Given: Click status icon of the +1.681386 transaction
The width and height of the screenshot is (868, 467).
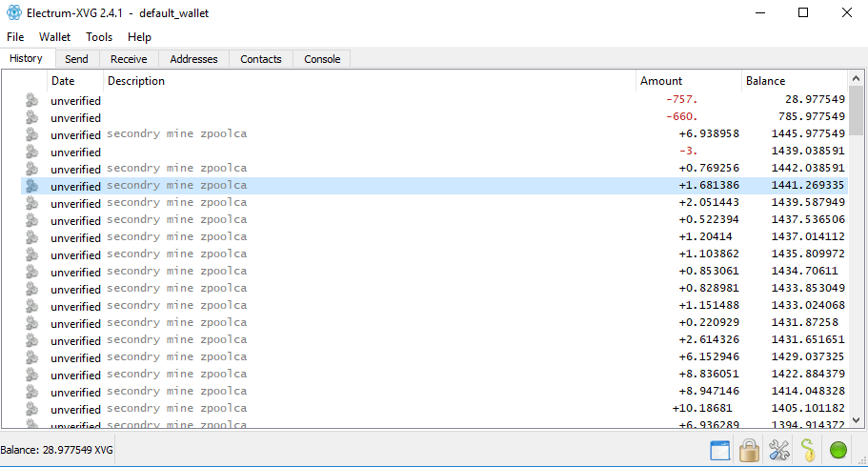Looking at the screenshot, I should (32, 186).
